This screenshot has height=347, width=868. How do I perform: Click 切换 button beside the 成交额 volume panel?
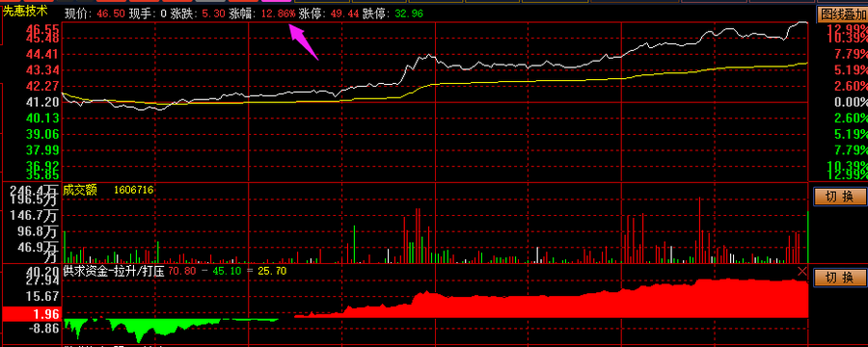839,196
